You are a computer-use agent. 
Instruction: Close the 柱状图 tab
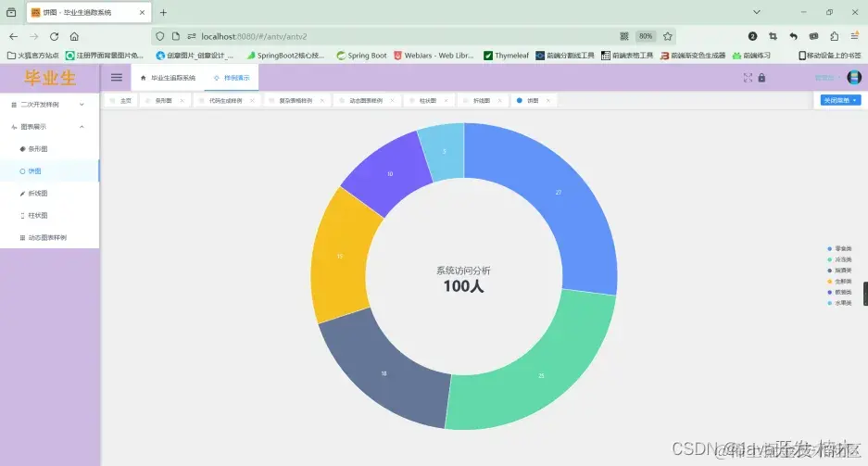point(447,101)
